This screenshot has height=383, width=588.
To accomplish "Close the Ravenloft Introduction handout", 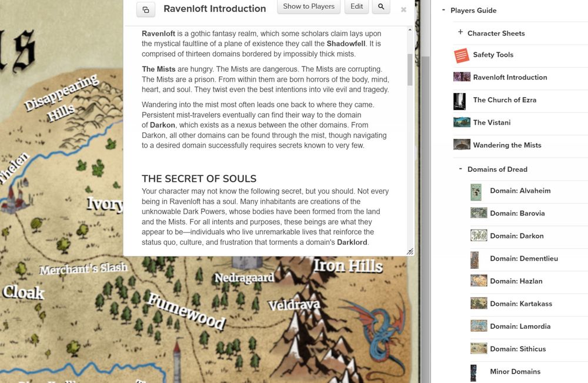I will click(403, 10).
